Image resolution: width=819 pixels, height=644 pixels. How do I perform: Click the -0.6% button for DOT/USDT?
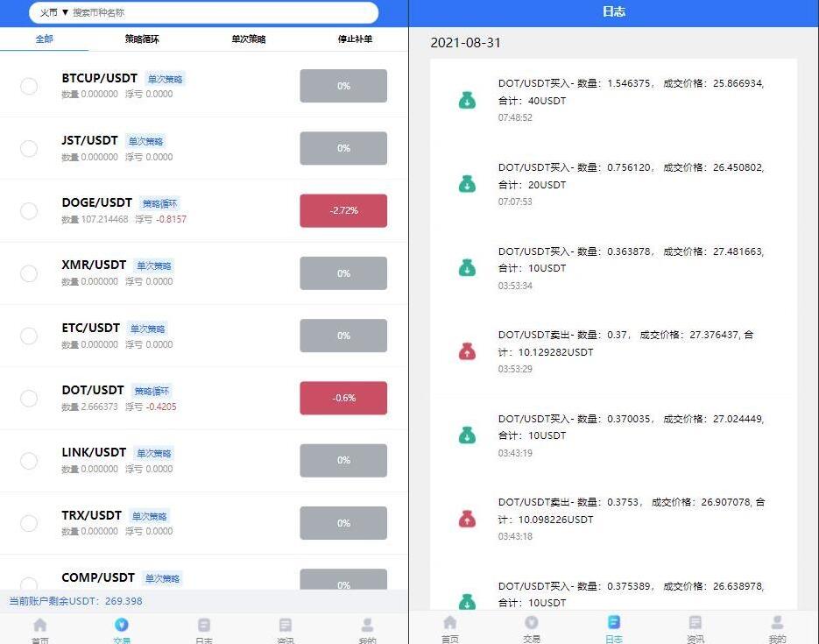pos(343,398)
